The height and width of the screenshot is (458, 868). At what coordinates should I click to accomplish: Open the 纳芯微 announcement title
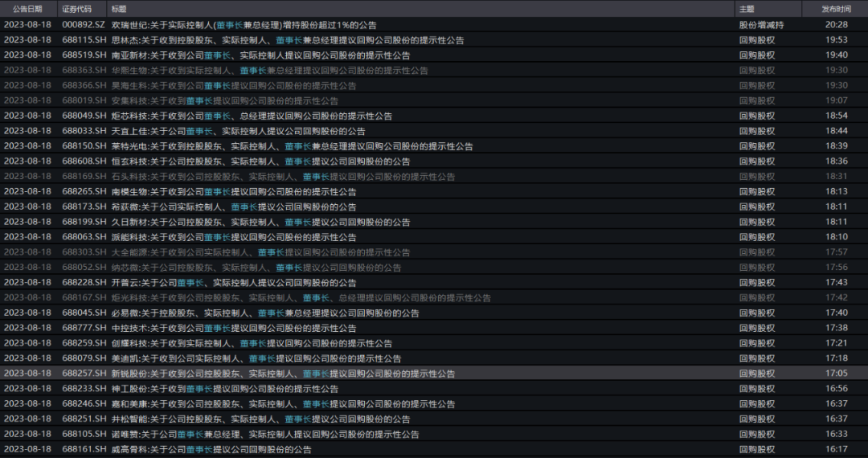click(x=256, y=267)
